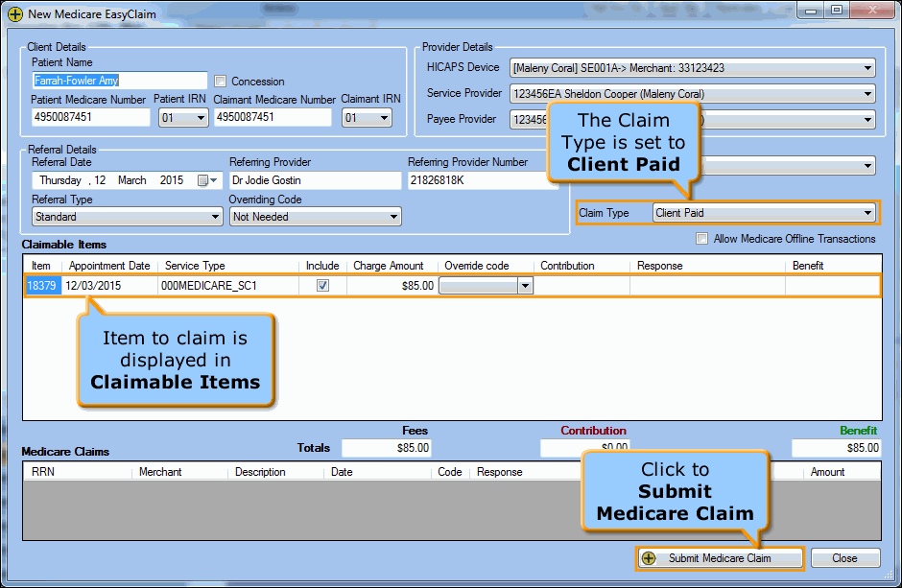Open the Overriding Code dropdown
Image resolution: width=902 pixels, height=588 pixels.
[x=395, y=217]
